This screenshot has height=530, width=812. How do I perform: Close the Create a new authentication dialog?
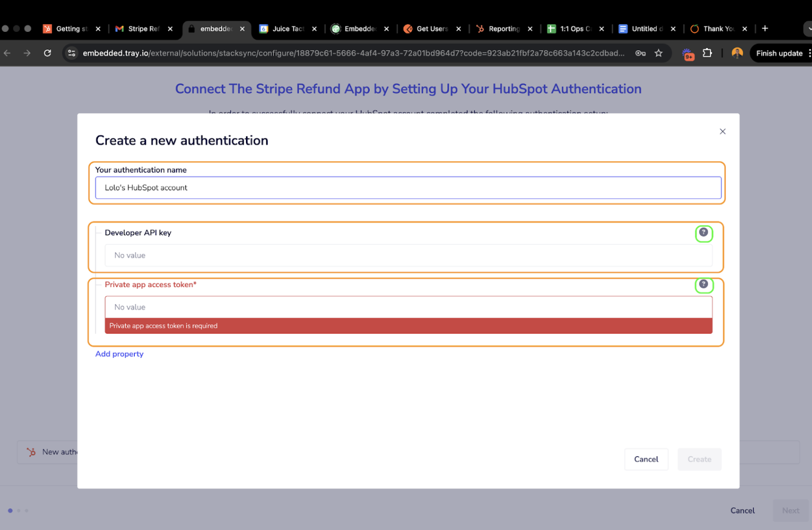pos(722,131)
